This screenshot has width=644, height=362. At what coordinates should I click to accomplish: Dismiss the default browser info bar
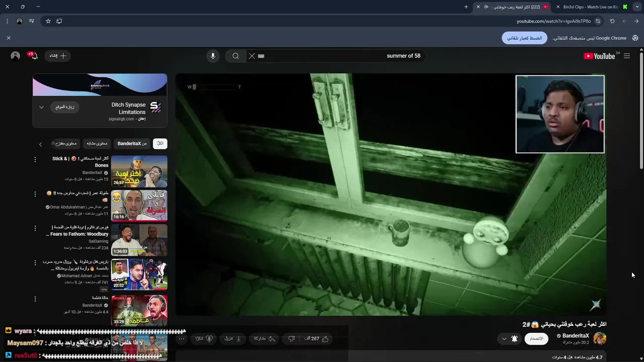[9, 38]
